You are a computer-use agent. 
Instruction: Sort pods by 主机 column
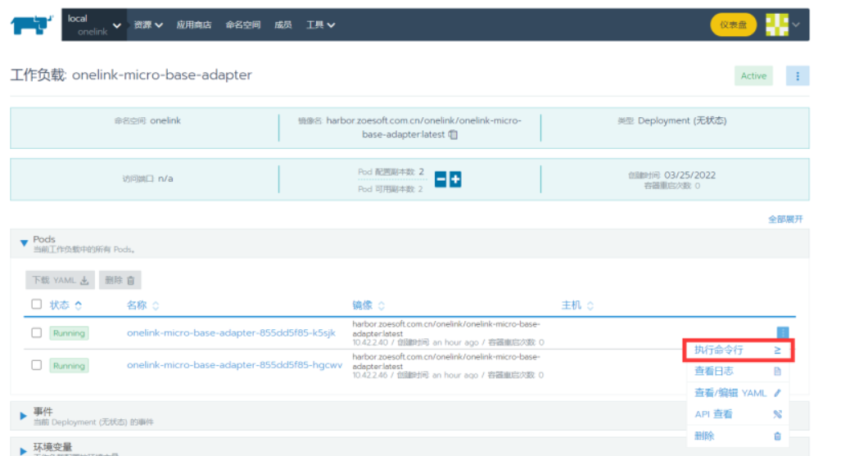pos(577,305)
